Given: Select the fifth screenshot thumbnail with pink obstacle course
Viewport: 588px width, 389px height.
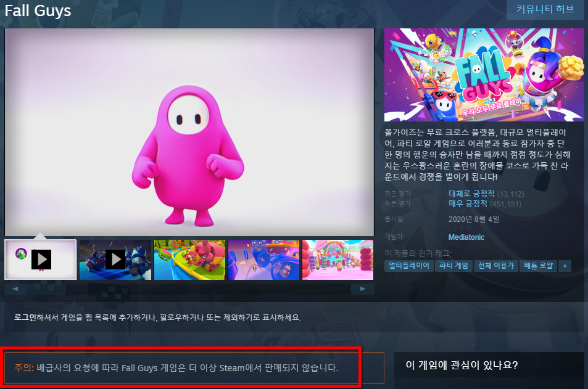Looking at the screenshot, I should tap(338, 260).
